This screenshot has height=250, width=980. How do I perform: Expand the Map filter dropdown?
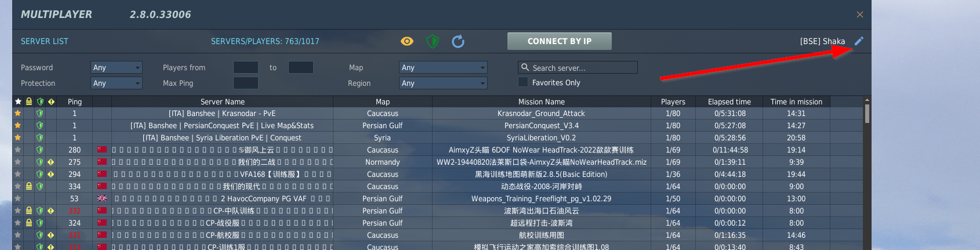click(x=443, y=67)
